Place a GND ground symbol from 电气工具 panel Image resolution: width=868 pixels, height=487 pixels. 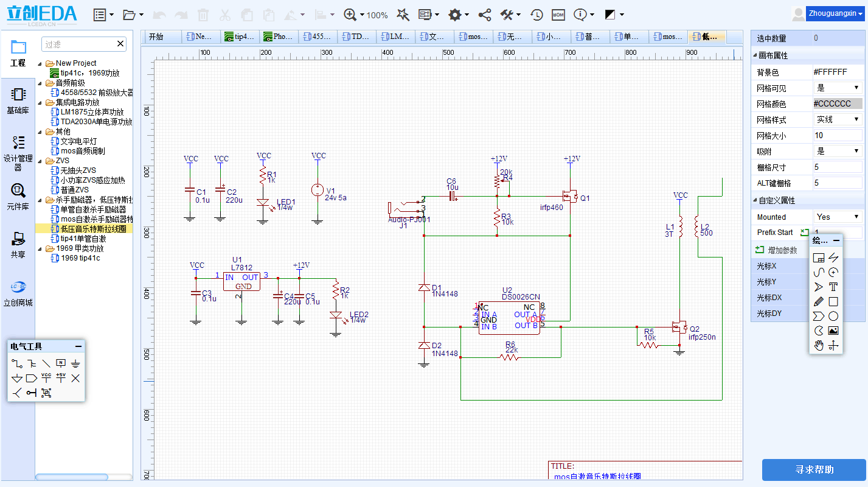pos(75,363)
